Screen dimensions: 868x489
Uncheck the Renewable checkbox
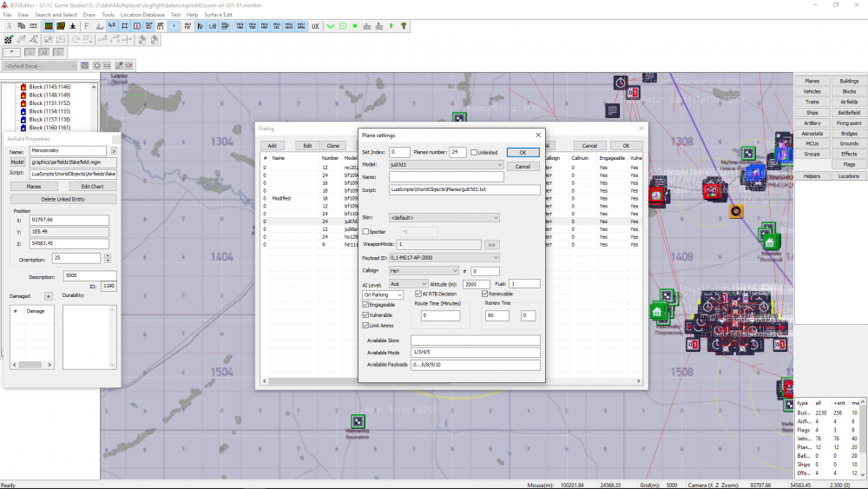click(484, 294)
